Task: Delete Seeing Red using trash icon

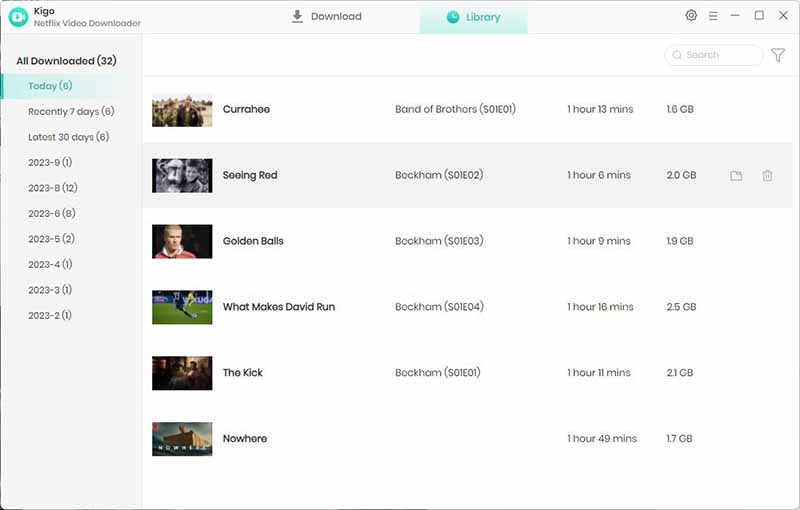Action: point(767,176)
